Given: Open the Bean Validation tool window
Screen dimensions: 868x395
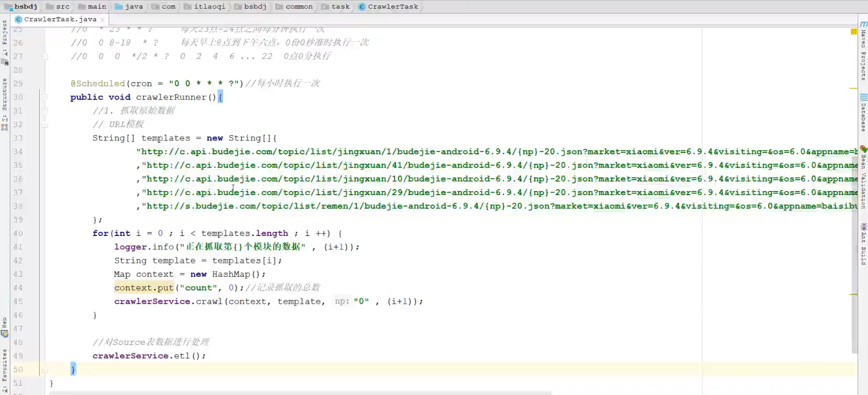Looking at the screenshot, I should [x=863, y=178].
